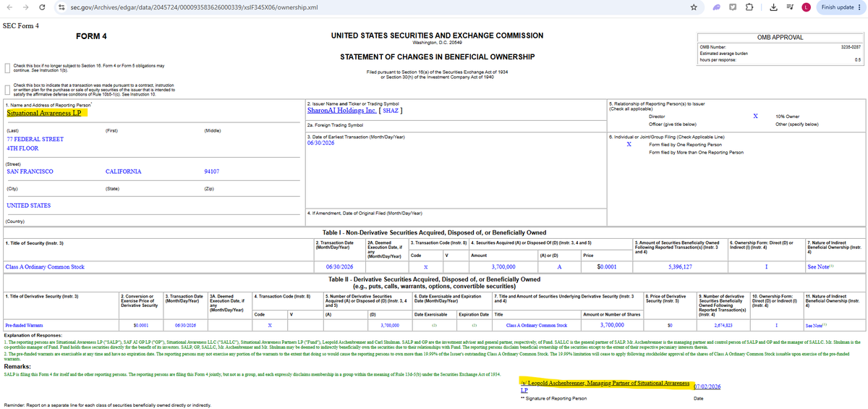This screenshot has height=409, width=868.
Task: View site information icon in address bar
Action: (61, 7)
